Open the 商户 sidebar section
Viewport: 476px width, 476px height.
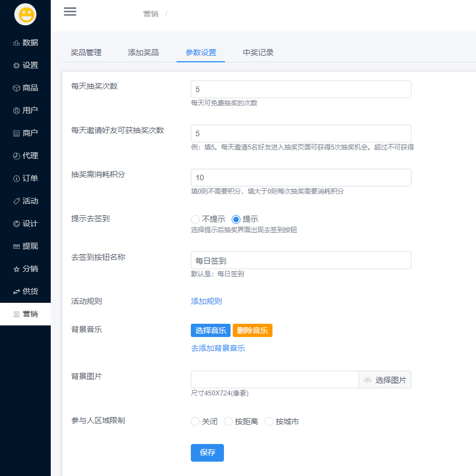(25, 133)
